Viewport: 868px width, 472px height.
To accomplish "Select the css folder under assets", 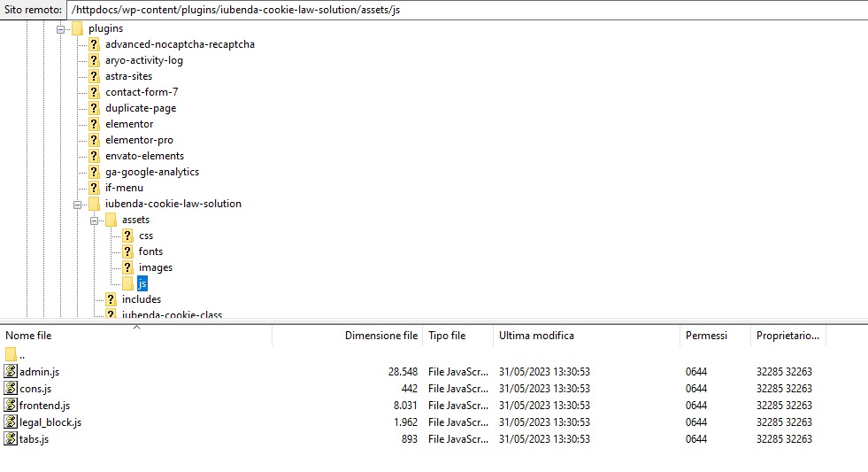I will tap(146, 236).
